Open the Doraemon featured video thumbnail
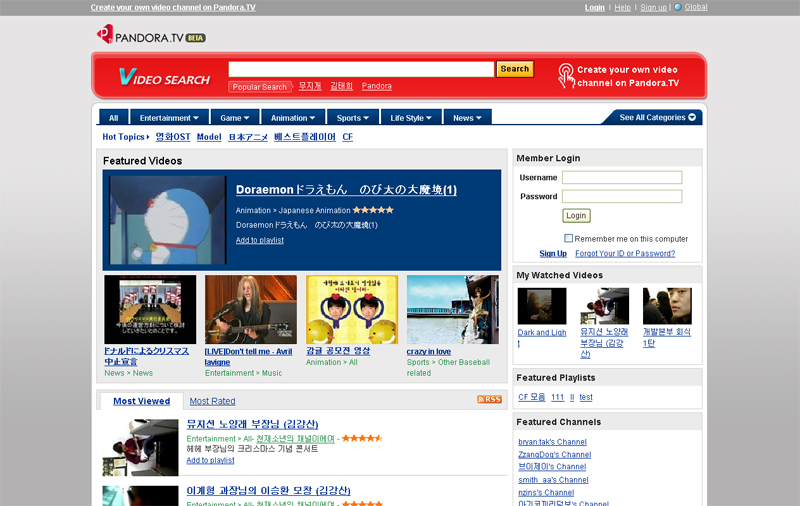Screen dimensions: 800x506 pos(168,220)
